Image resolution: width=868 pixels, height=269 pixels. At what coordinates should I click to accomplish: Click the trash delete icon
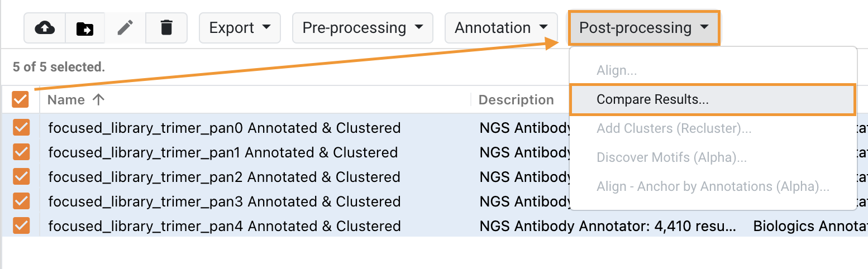166,27
